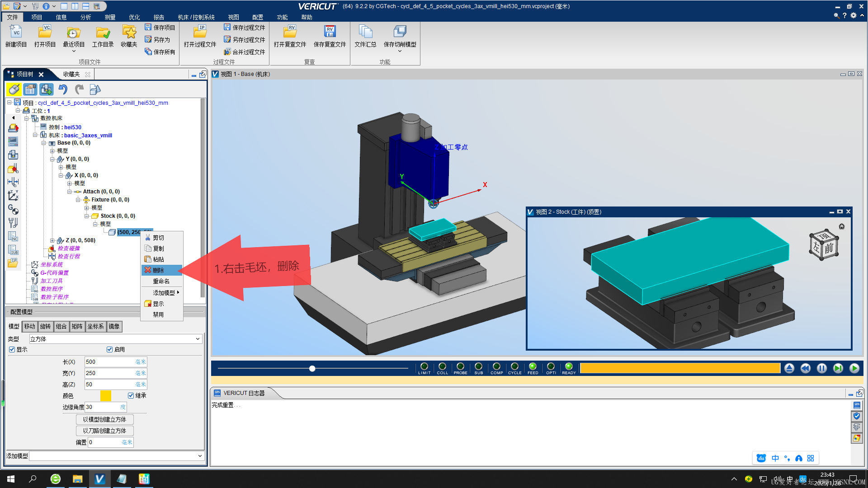
Task: Click the yellow color swatch for model
Action: [105, 395]
